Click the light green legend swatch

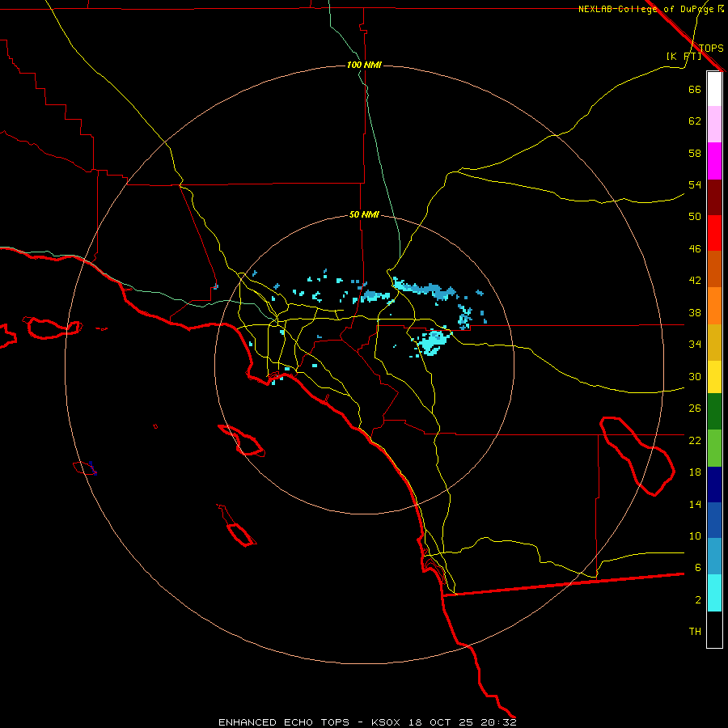pos(714,448)
